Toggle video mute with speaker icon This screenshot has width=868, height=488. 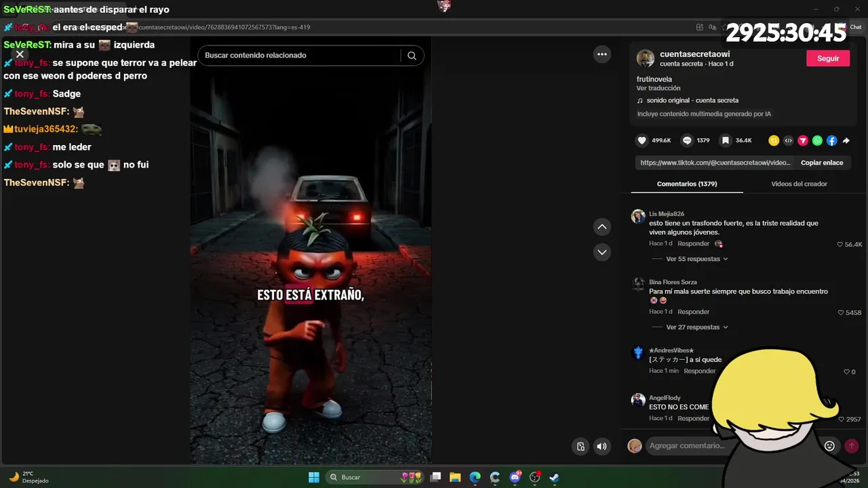tap(601, 446)
